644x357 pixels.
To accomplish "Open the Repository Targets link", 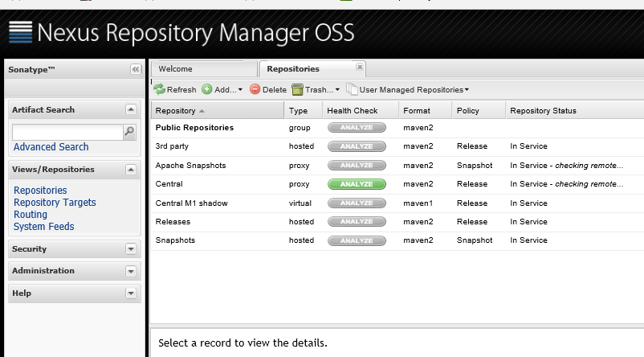I will pos(55,203).
